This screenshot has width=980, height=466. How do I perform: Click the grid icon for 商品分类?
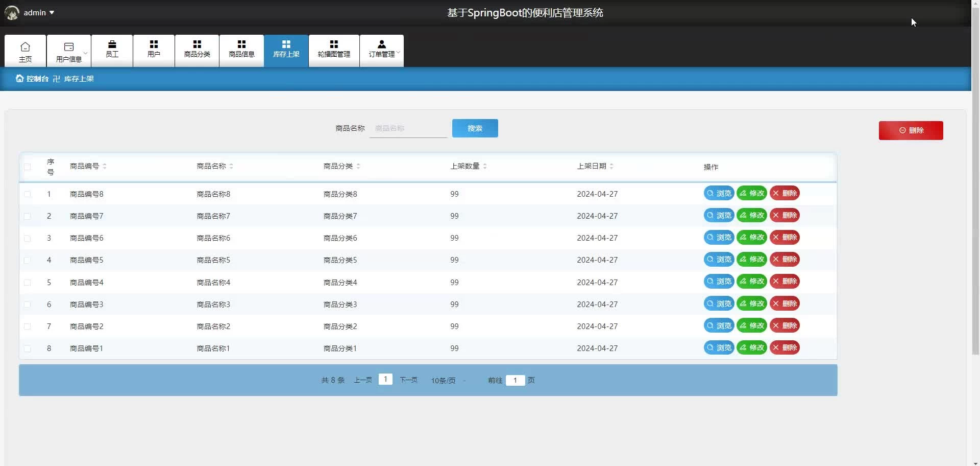point(197,44)
